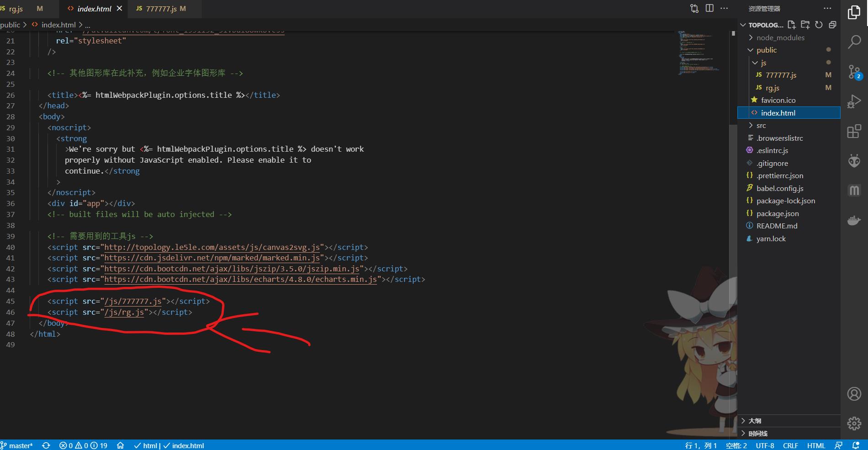Open .prettierrc.json file
Image resolution: width=868 pixels, height=450 pixels.
(780, 175)
